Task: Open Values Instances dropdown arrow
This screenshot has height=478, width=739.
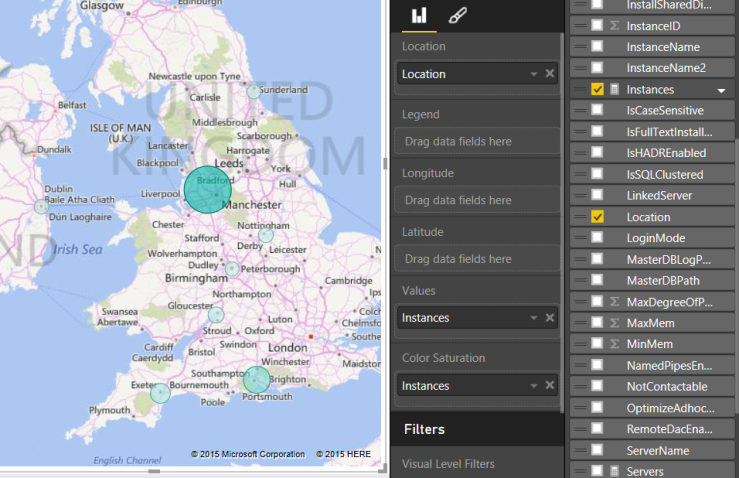Action: 534,318
